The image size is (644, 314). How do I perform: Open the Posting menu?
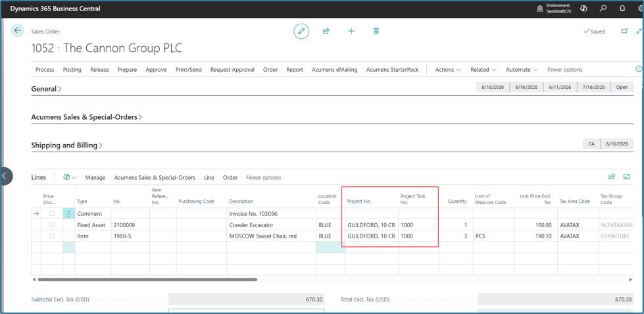tap(72, 70)
